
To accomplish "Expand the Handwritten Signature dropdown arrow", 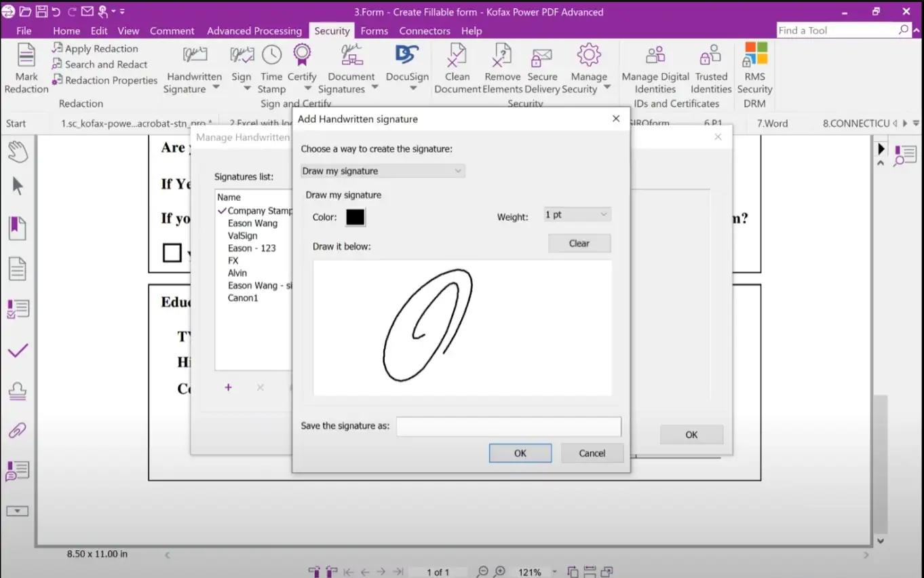I will (x=216, y=88).
